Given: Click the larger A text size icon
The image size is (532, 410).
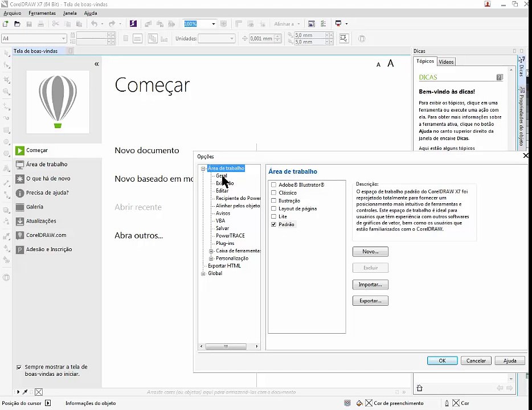Looking at the screenshot, I should click(x=391, y=63).
